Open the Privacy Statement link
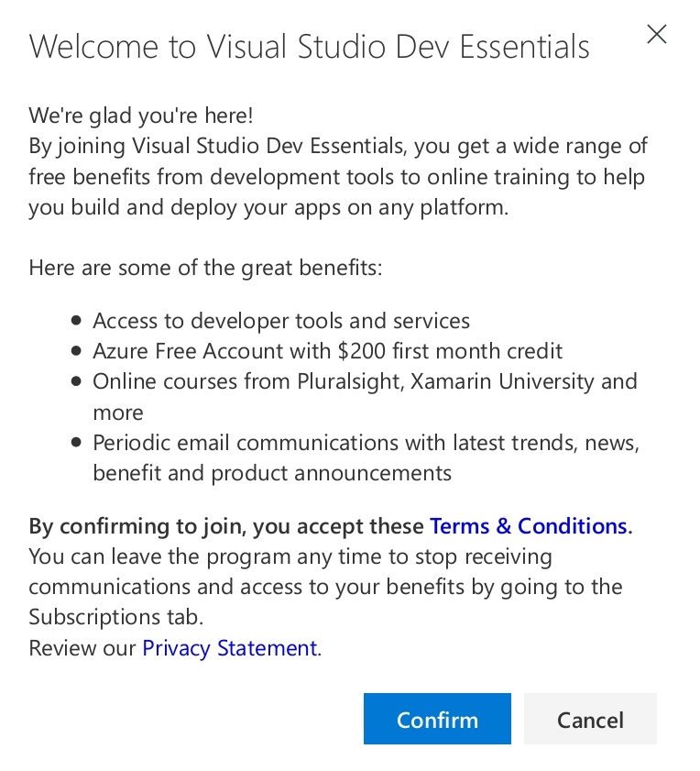This screenshot has width=700, height=771. [230, 648]
